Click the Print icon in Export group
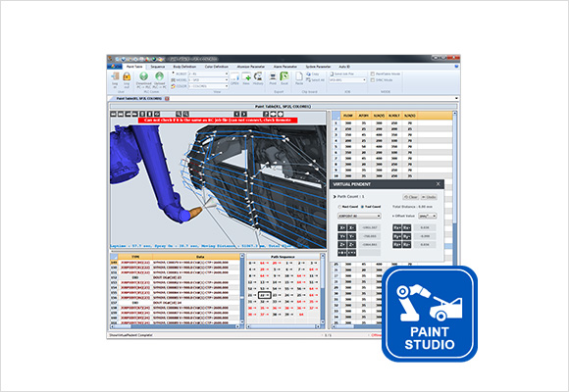 click(273, 76)
